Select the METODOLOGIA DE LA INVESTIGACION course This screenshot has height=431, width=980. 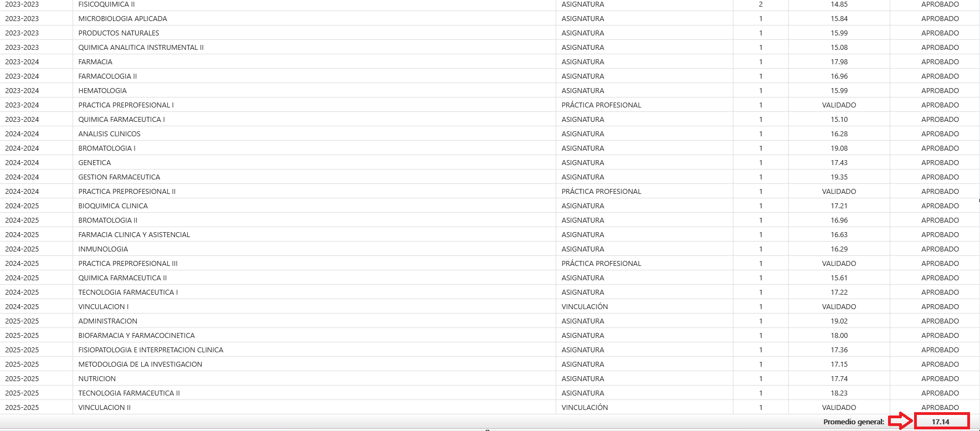(x=140, y=364)
